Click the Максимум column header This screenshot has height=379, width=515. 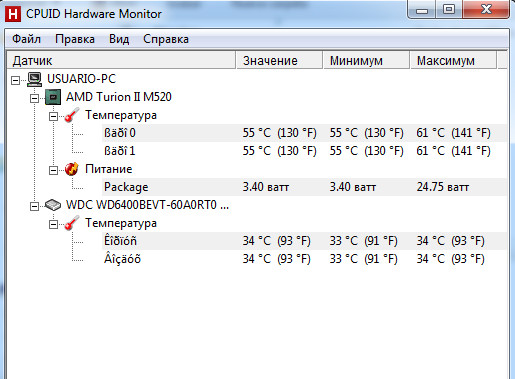point(453,60)
